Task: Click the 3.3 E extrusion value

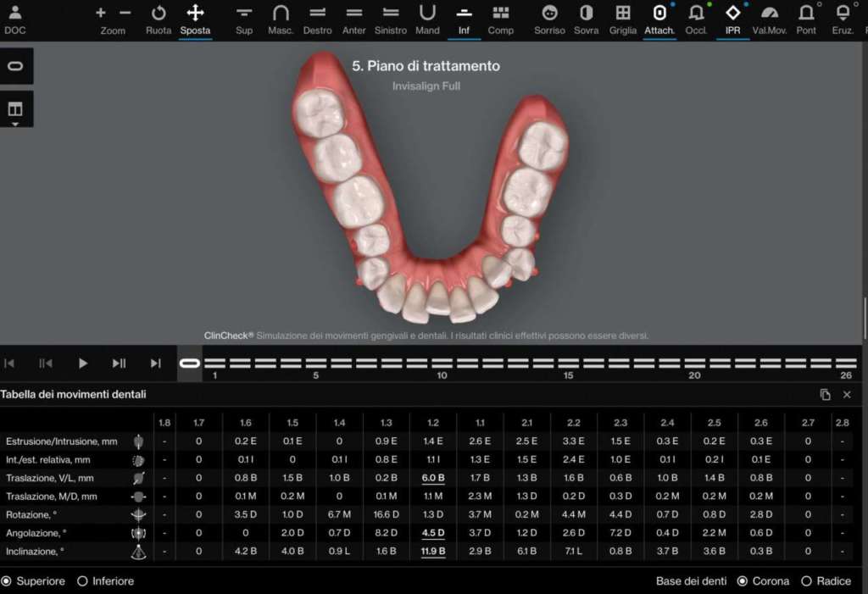Action: (x=574, y=441)
